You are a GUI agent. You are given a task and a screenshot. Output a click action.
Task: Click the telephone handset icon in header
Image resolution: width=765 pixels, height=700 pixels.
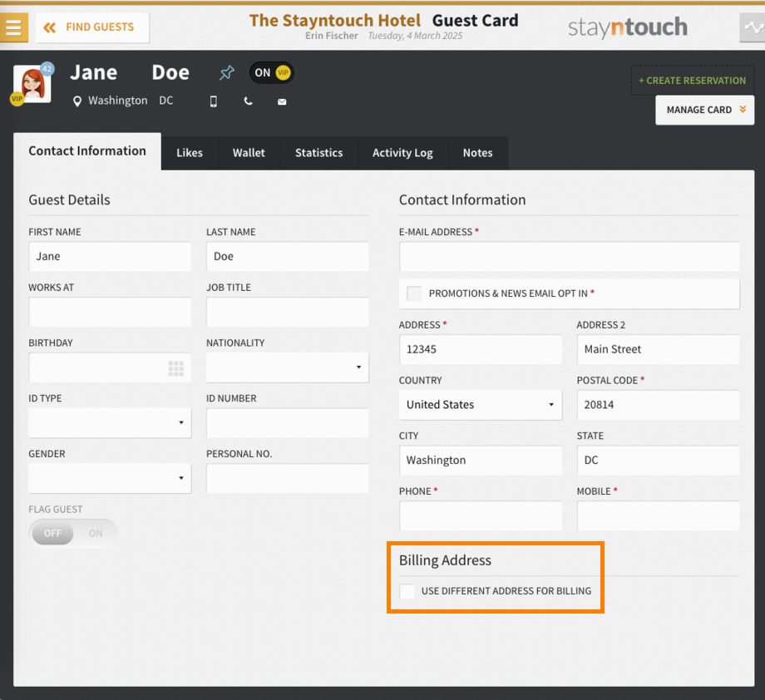click(x=249, y=101)
